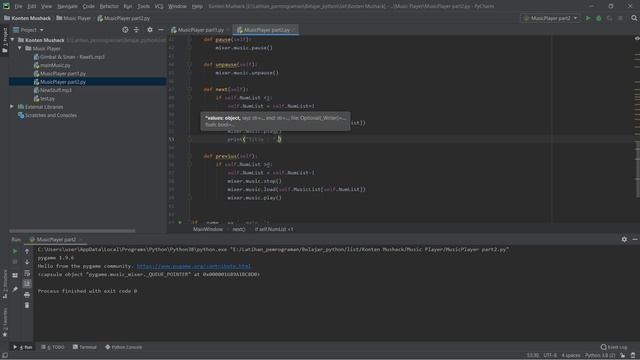Click Music Player breadcrumb in navigation bar
Screen dimensions: 640x360
point(73,18)
